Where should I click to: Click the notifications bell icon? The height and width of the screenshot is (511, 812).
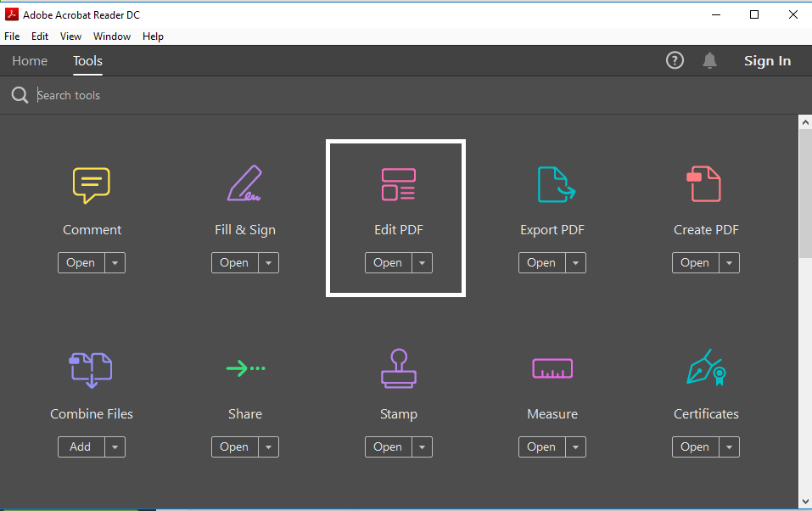coord(709,60)
